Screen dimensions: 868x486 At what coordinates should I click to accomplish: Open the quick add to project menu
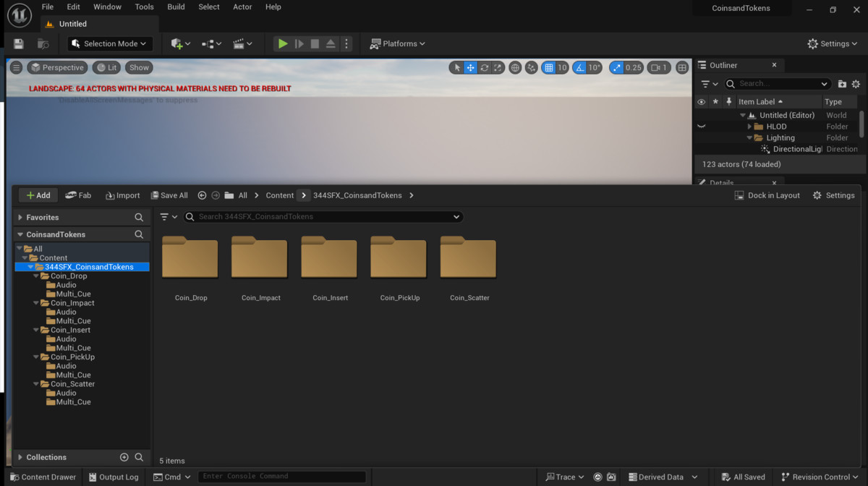tap(180, 44)
